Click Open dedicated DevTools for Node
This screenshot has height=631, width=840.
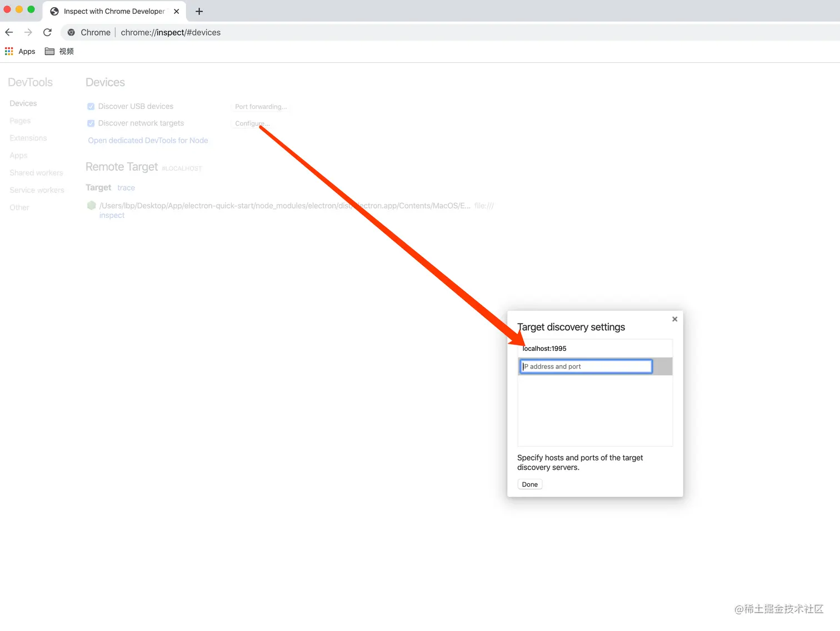point(148,140)
